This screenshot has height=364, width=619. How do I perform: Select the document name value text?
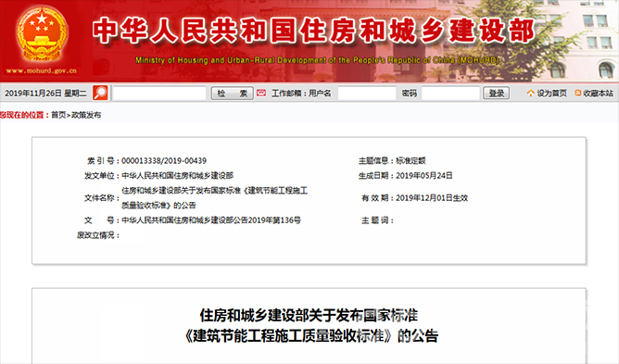coord(214,198)
